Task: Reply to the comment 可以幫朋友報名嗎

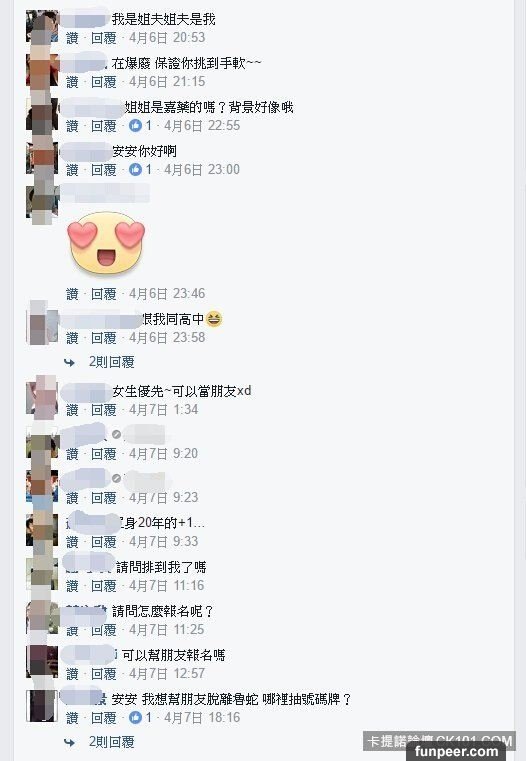Action: pyautogui.click(x=104, y=674)
